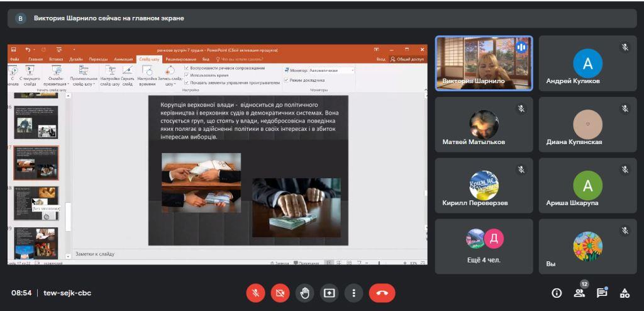The image size is (644, 311).
Task: Click the muted mic icon on Ариша Шкарупа's tile
Action: pos(625,169)
